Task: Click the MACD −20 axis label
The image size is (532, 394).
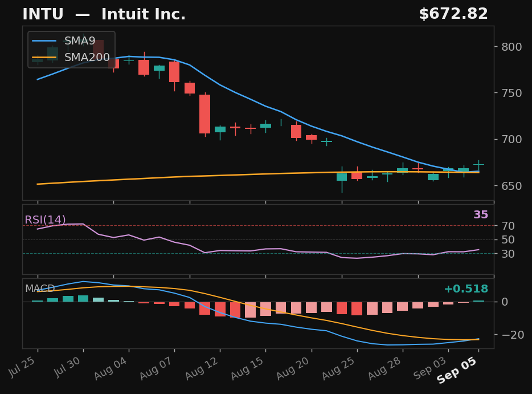Action: tap(513, 335)
